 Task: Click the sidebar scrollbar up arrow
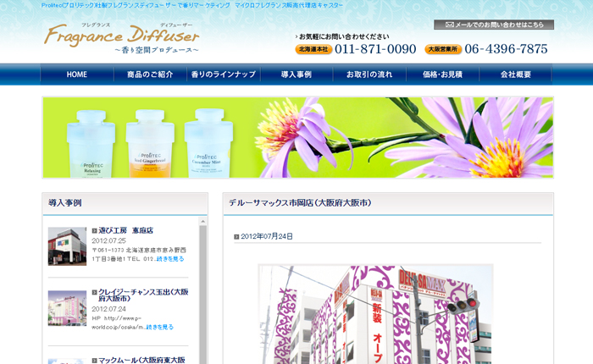pos(203,221)
